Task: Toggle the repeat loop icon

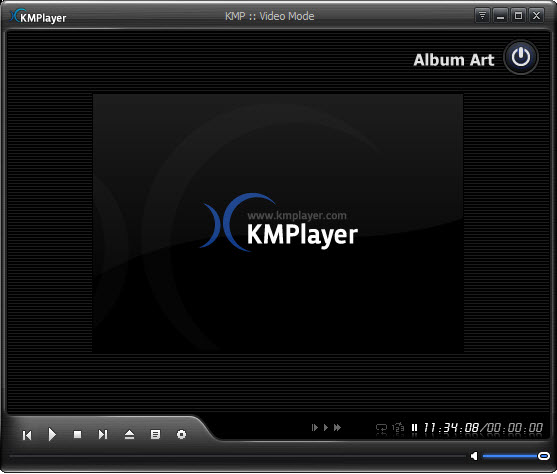Action: [381, 429]
